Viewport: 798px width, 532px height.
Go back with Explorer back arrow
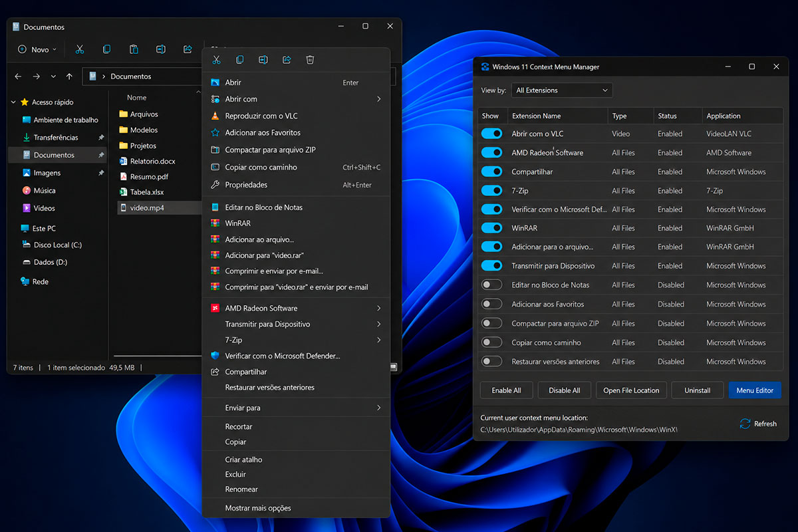coord(18,76)
